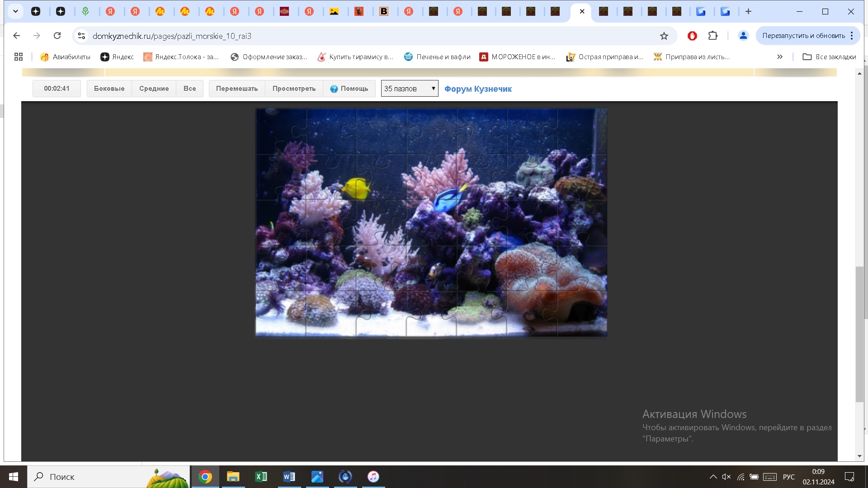Open File Explorer from the taskbar

[233, 477]
